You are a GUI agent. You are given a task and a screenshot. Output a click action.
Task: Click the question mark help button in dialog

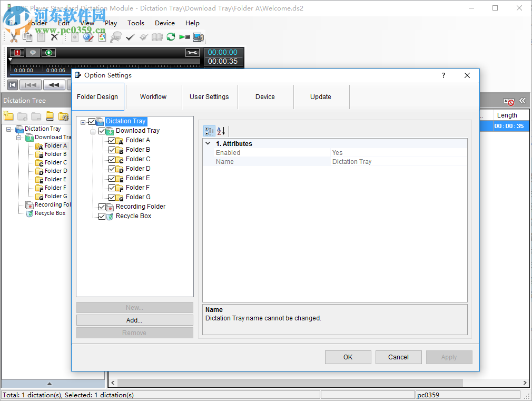444,75
